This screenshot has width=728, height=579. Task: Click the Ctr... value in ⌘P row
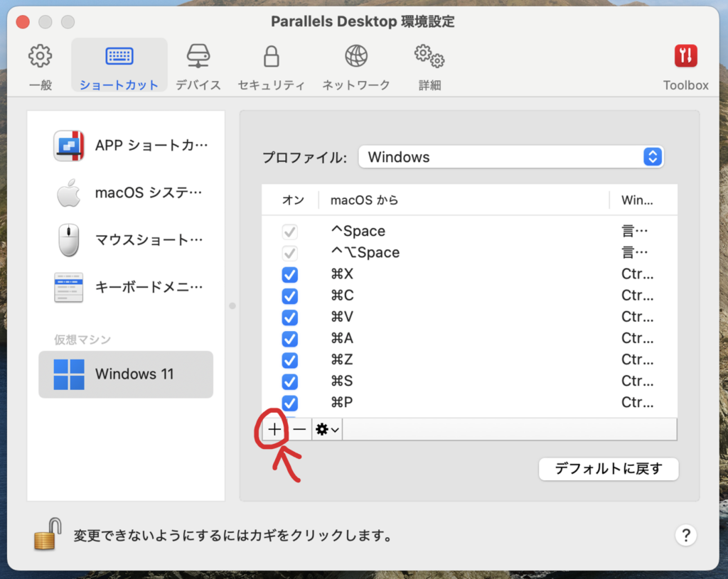[x=637, y=402]
